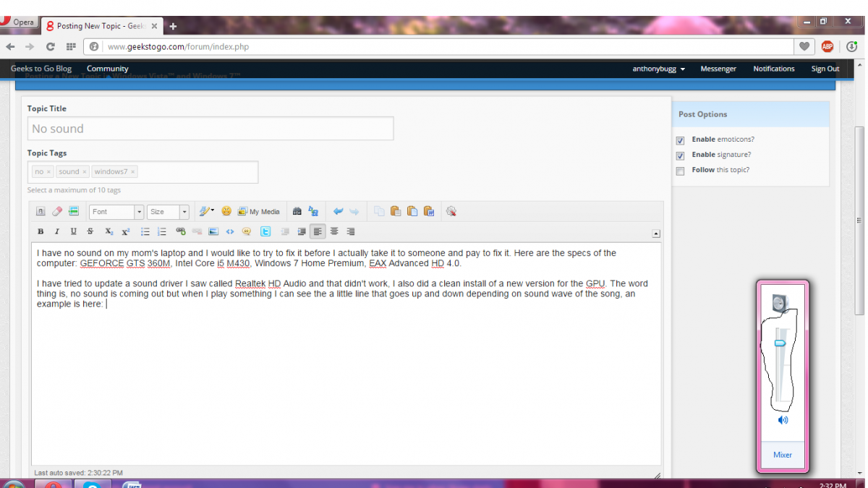Image resolution: width=868 pixels, height=488 pixels.
Task: Click into the post body text area
Action: point(346,354)
